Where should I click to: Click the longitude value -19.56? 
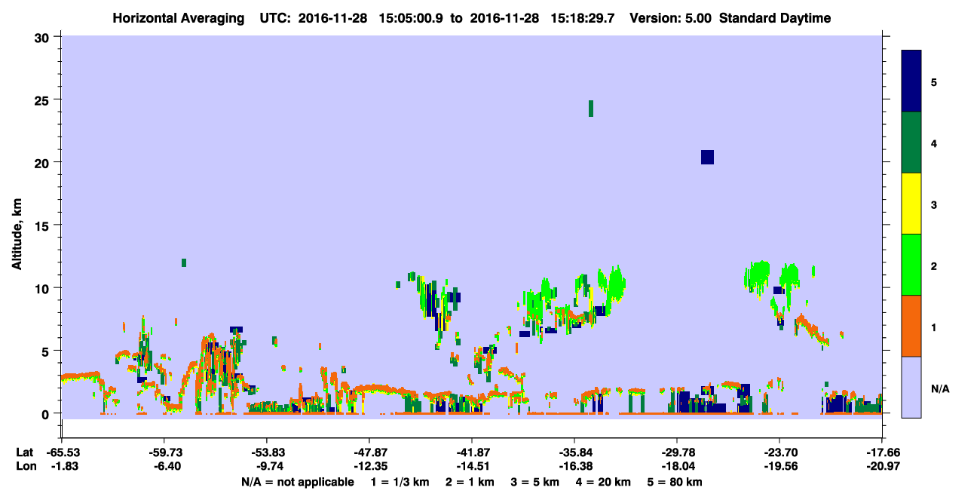tap(779, 466)
